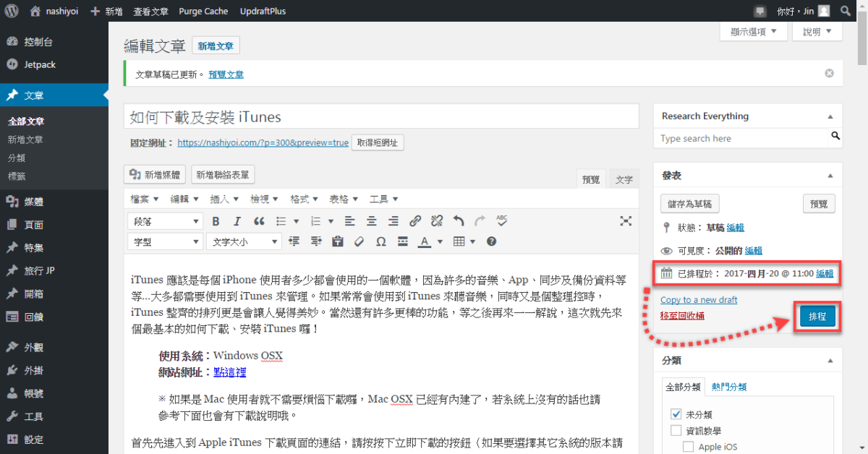This screenshot has height=454, width=868.
Task: Open keyboard shortcuts help icon
Action: pos(491,241)
